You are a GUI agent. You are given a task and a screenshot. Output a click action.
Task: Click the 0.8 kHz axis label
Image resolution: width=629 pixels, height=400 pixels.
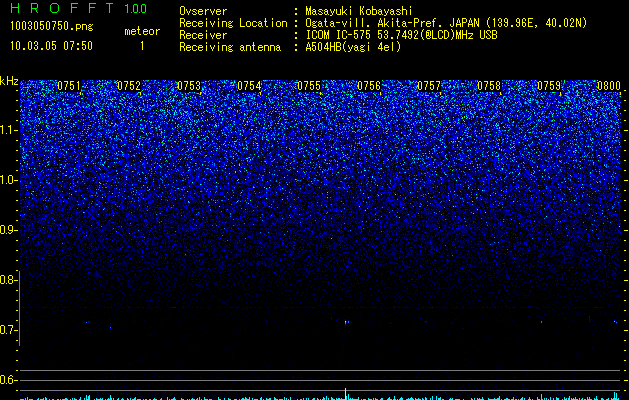(8, 280)
